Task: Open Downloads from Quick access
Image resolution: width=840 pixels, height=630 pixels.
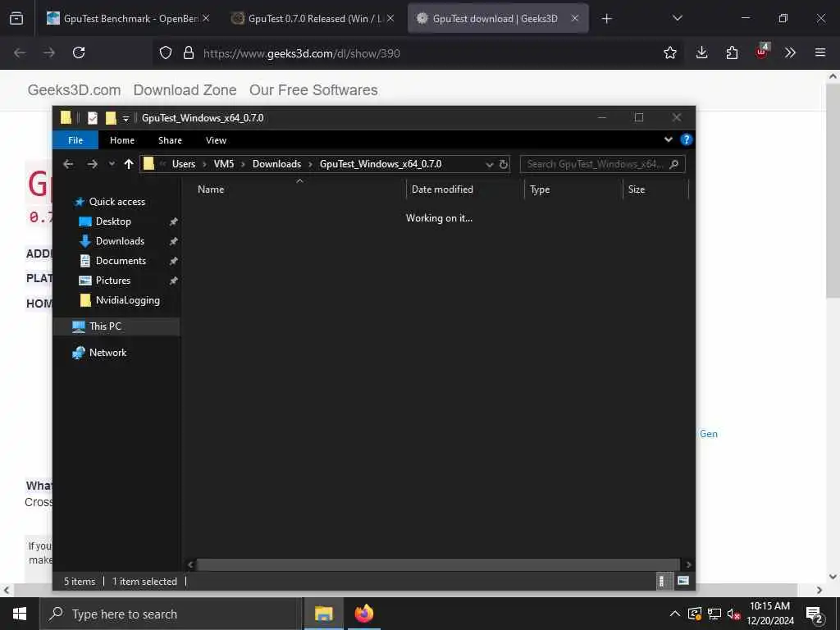Action: pos(120,241)
